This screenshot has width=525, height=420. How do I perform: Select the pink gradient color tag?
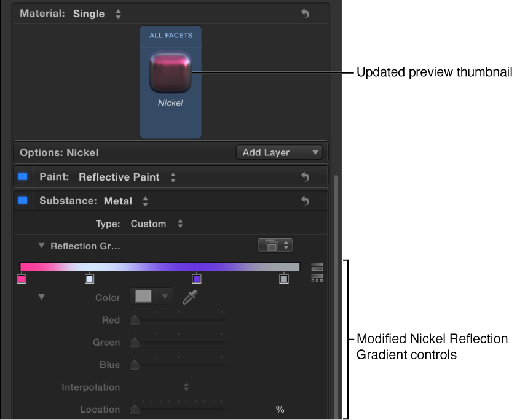pyautogui.click(x=22, y=278)
